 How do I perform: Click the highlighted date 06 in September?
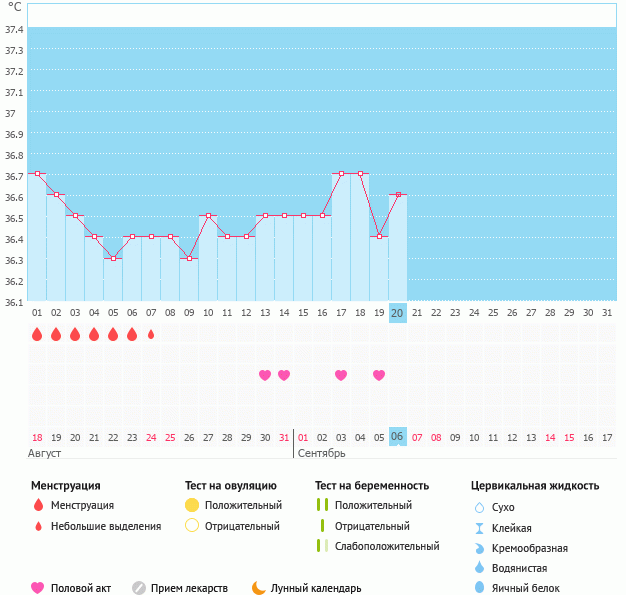[397, 437]
